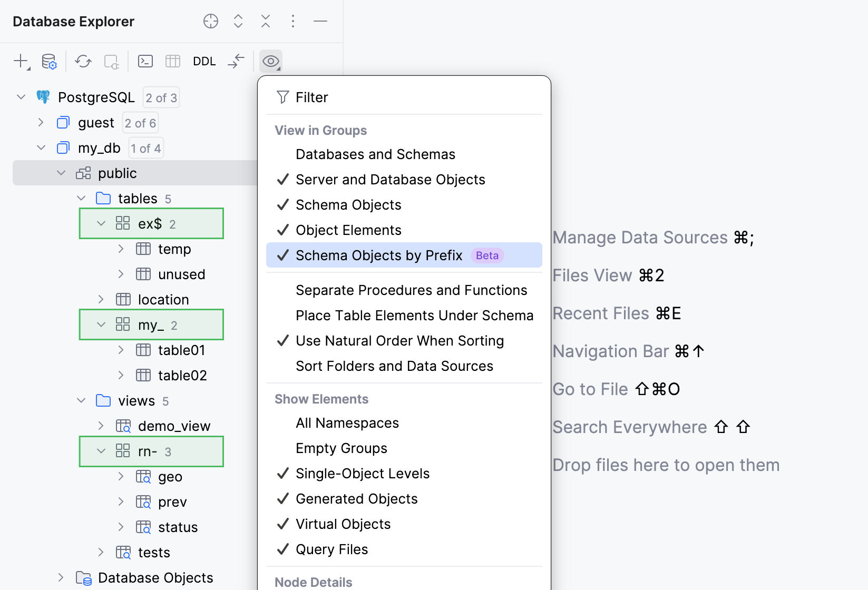Collapse the my_ prefix group
Image resolution: width=868 pixels, height=590 pixels.
pos(101,324)
